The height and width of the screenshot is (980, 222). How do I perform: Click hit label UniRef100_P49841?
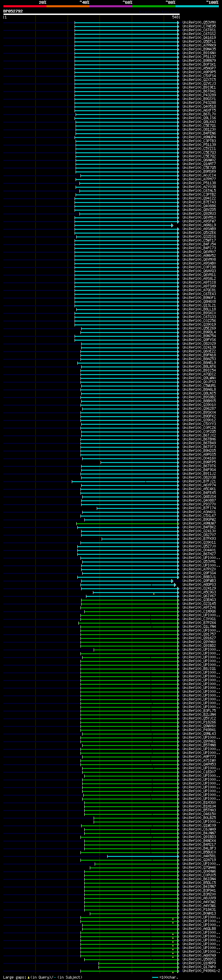pos(199,730)
